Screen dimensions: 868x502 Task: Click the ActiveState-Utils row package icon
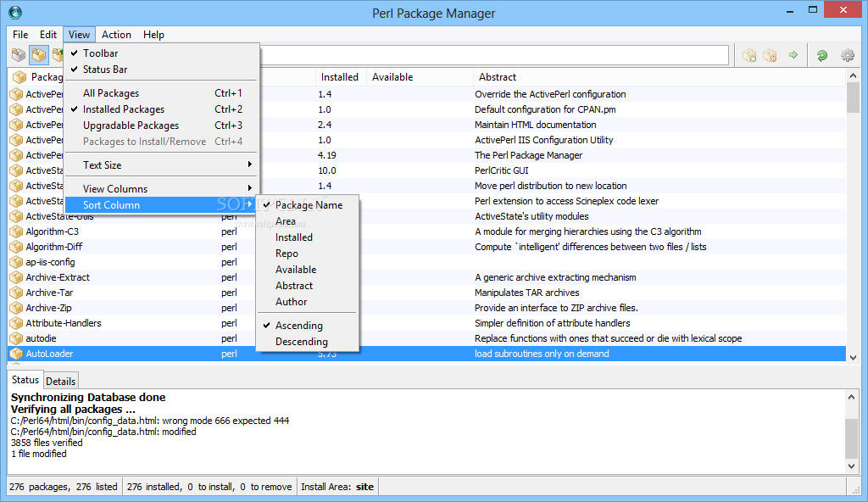click(x=16, y=216)
